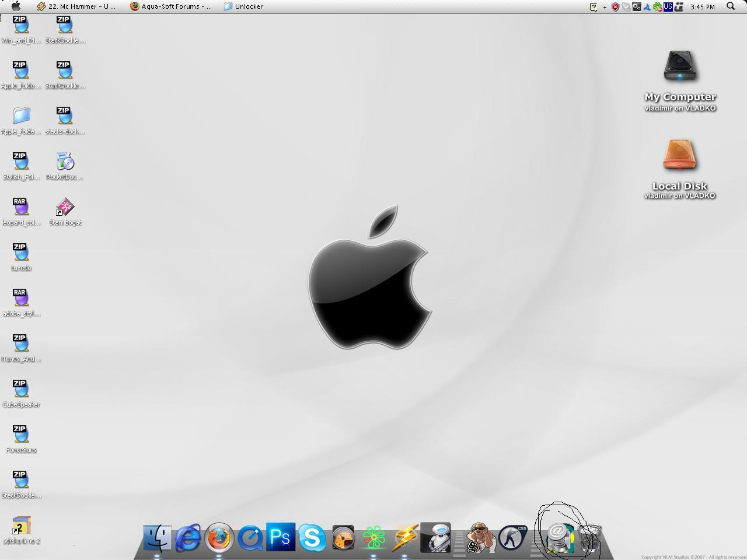Switch to the Unlocker folder window
The image size is (747, 560).
(243, 6)
